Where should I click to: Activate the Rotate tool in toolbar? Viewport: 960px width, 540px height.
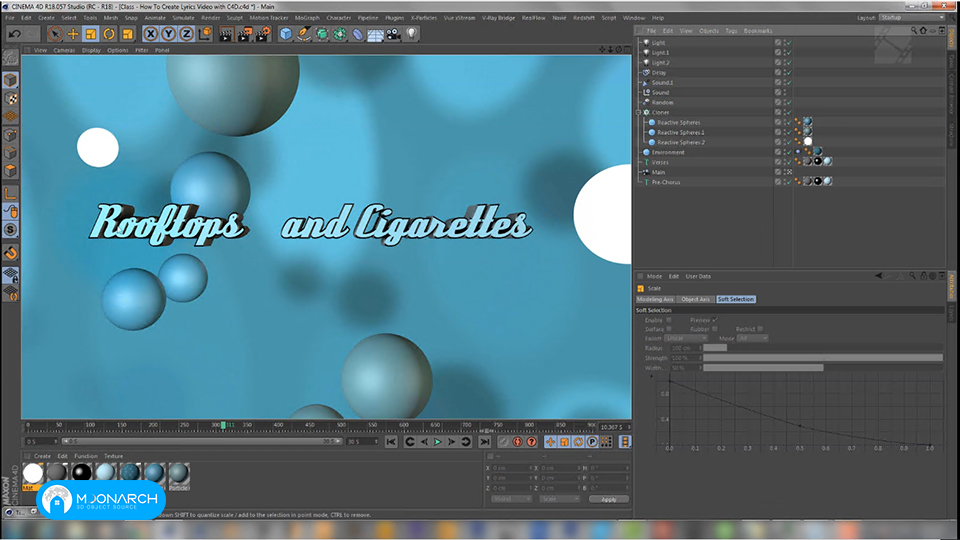pyautogui.click(x=109, y=34)
